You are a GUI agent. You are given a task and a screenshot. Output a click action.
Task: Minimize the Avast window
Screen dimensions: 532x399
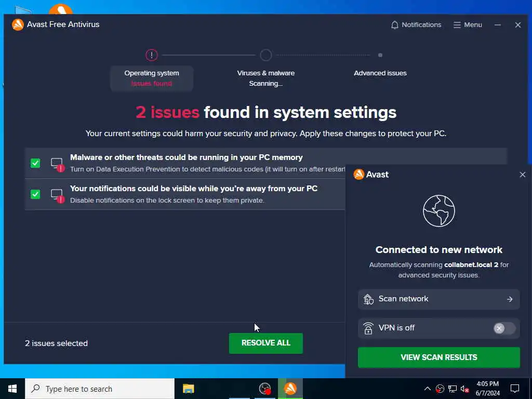[x=497, y=25]
